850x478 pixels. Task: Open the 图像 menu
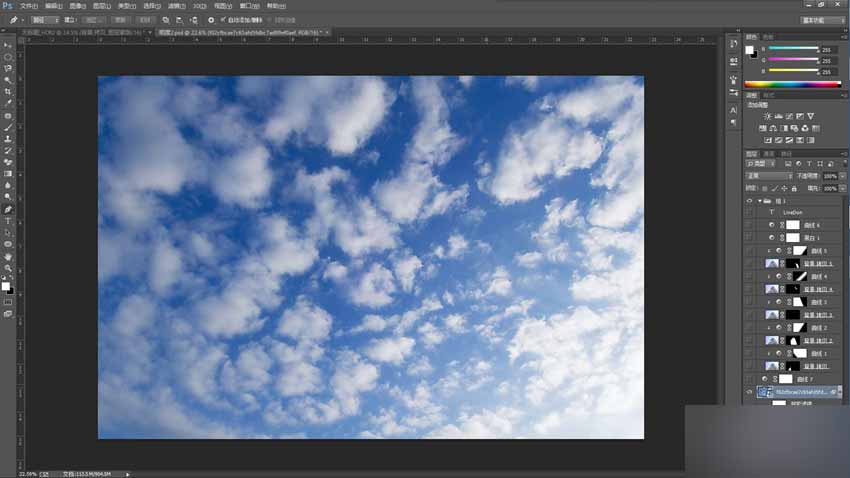78,6
